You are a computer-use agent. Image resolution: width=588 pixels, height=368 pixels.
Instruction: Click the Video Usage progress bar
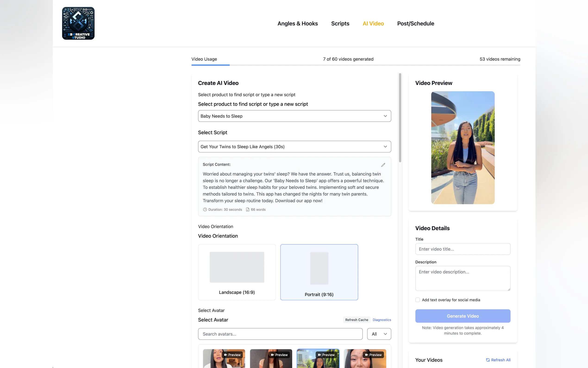coord(356,65)
